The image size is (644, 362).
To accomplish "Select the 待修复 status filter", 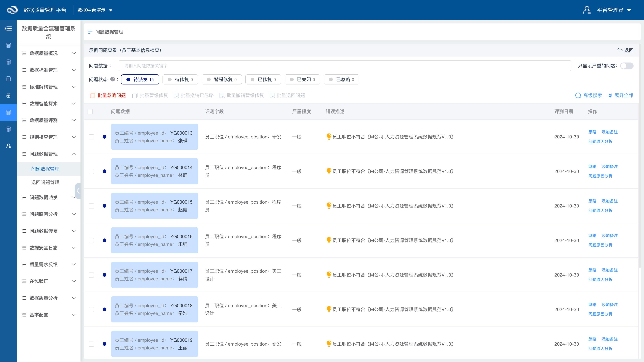I will (x=180, y=79).
